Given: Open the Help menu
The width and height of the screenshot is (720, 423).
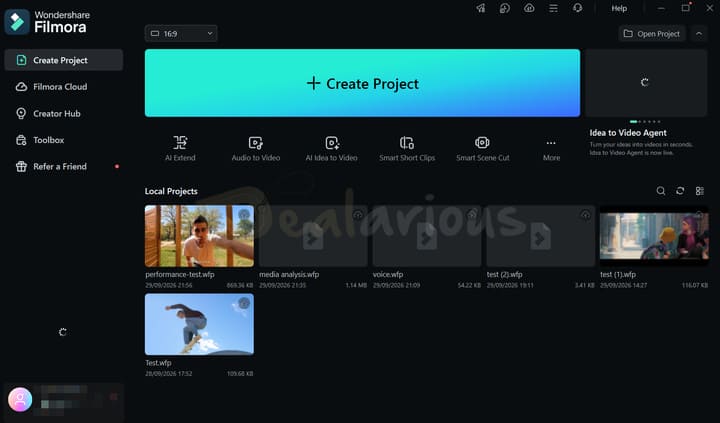Looking at the screenshot, I should [619, 8].
